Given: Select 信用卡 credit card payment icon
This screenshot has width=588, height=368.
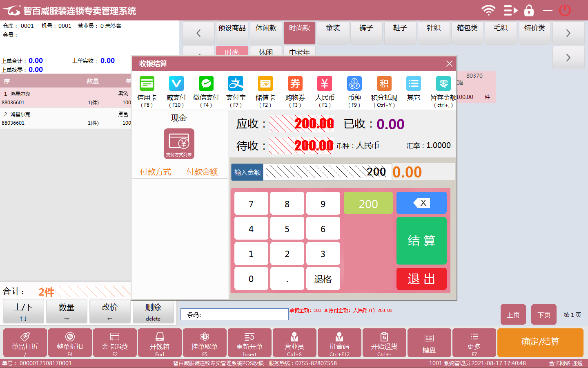Looking at the screenshot, I should pos(147,84).
